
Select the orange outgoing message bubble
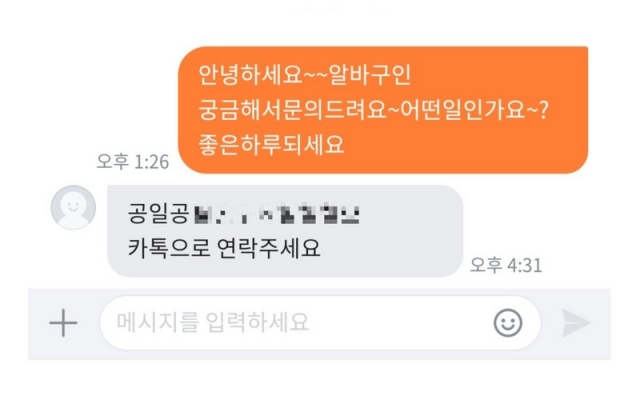[x=383, y=110]
